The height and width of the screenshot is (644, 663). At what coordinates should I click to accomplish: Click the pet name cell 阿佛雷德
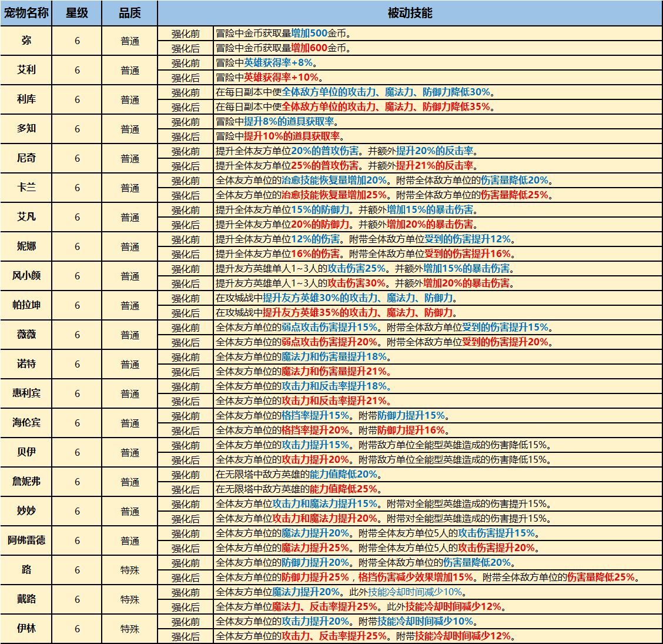click(x=26, y=540)
